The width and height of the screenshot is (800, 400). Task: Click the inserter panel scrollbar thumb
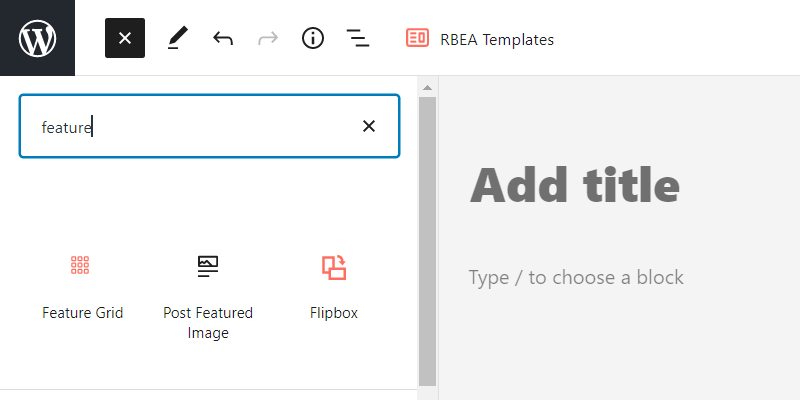(x=427, y=240)
